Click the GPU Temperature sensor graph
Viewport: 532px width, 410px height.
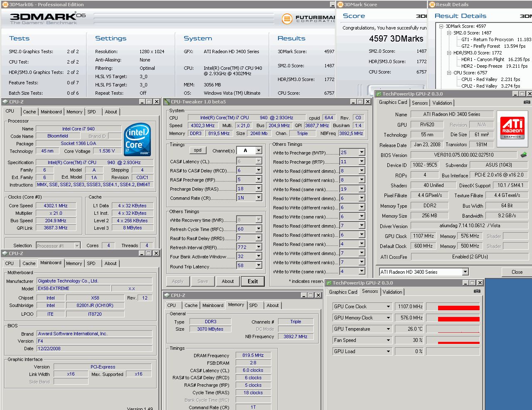(x=453, y=329)
